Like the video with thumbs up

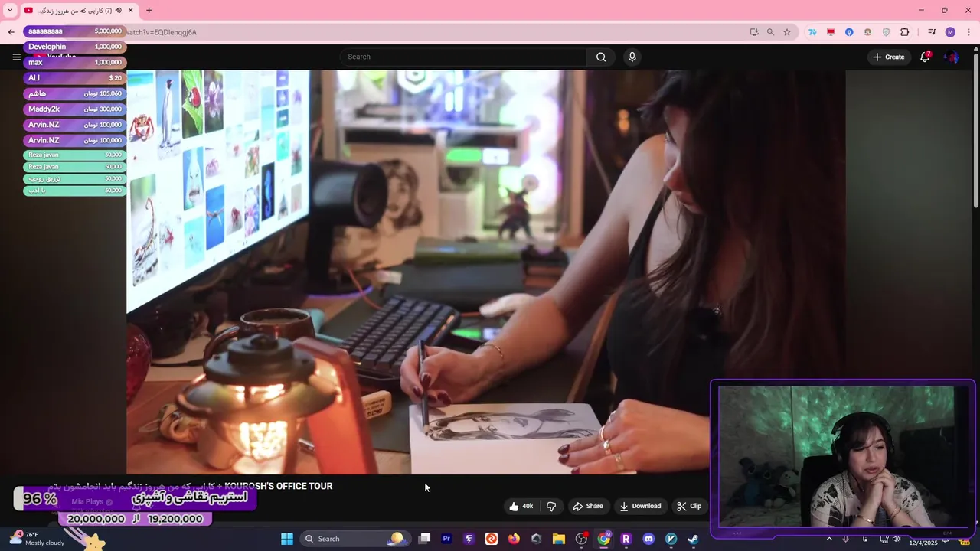(521, 506)
